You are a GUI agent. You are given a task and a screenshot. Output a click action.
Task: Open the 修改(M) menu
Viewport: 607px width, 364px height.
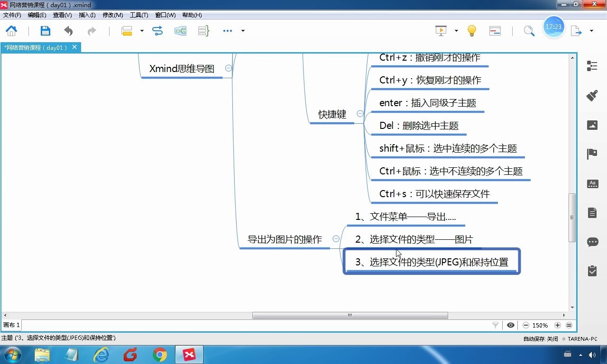point(113,15)
